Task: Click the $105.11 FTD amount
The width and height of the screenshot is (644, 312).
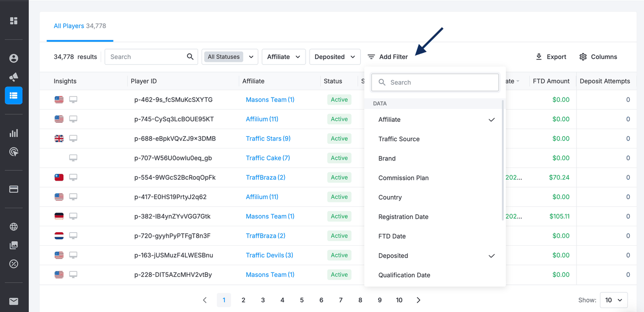Action: pos(559,216)
